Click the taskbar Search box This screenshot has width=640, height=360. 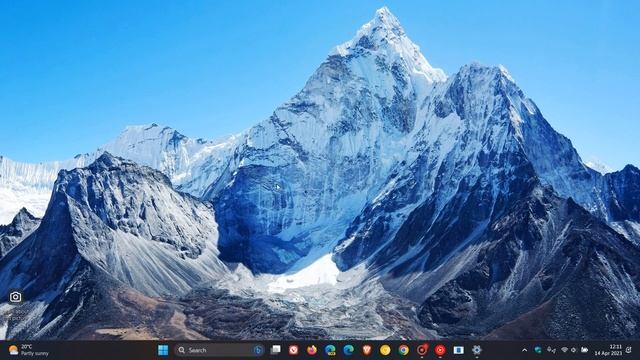pyautogui.click(x=219, y=350)
